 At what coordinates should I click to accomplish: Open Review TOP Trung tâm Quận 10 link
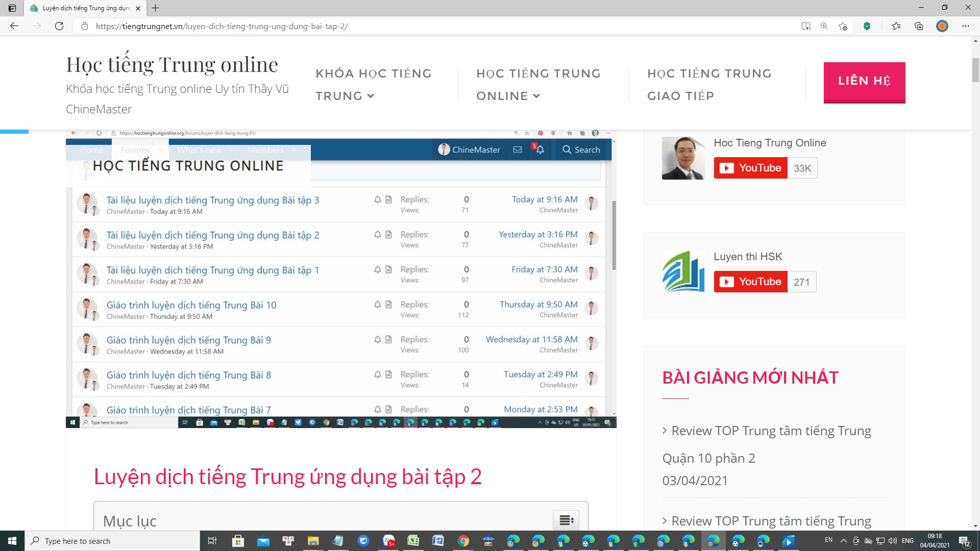tap(771, 431)
